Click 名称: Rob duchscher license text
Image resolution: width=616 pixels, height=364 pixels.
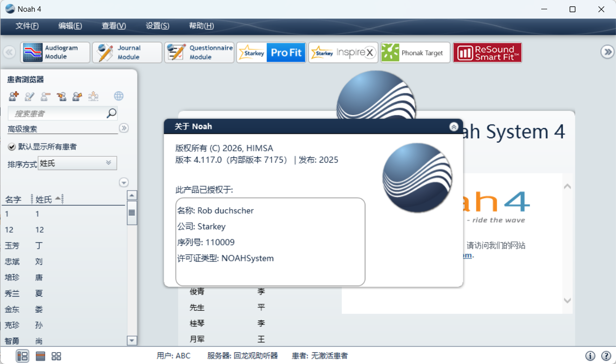click(x=215, y=211)
